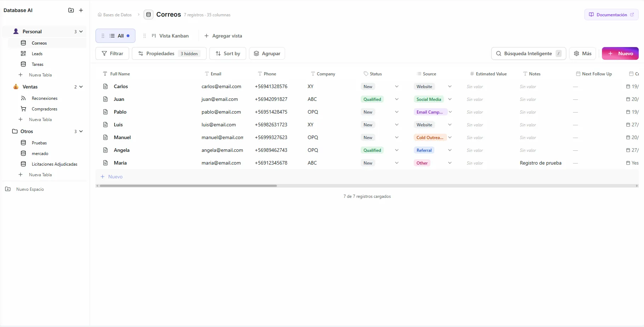The width and height of the screenshot is (644, 327).
Task: Click the drag handle on All view
Action: click(x=103, y=36)
